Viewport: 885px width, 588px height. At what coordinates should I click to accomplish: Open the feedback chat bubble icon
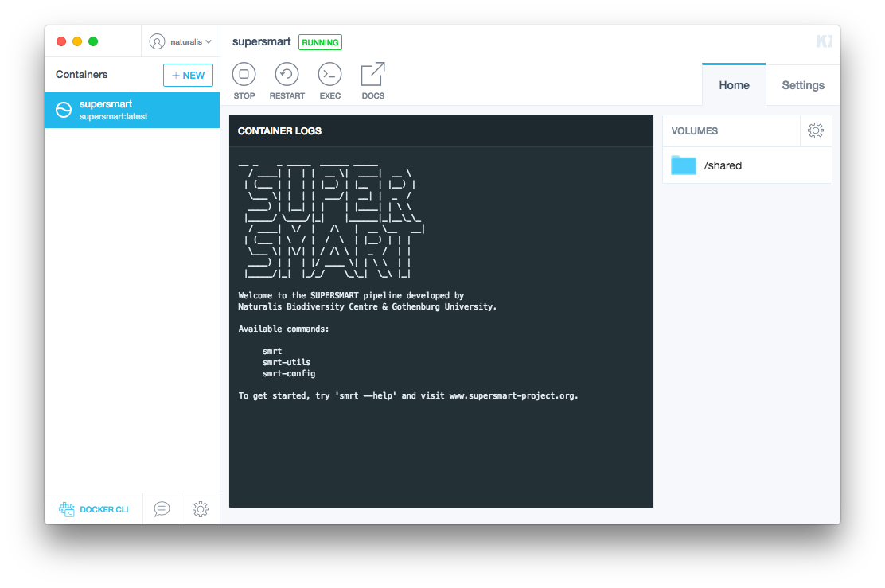pos(162,509)
